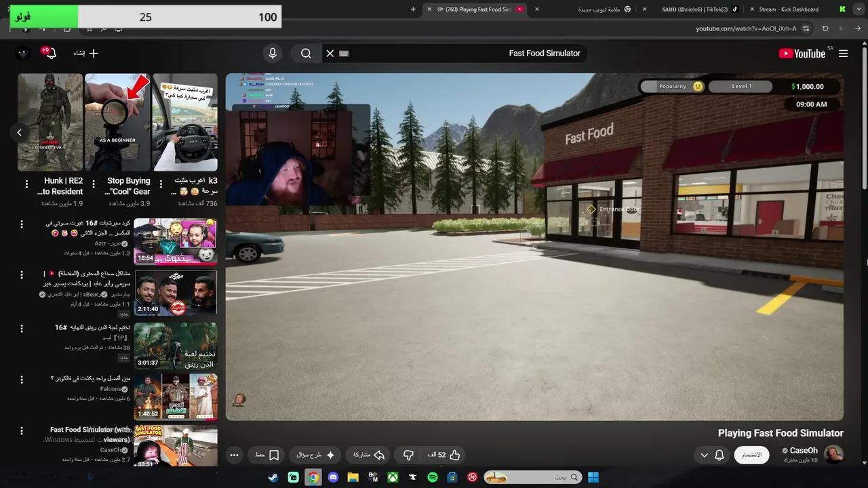Screen dimensions: 868x488
Task: Open the 2:11:40 podcast video thumbnail
Action: click(176, 293)
